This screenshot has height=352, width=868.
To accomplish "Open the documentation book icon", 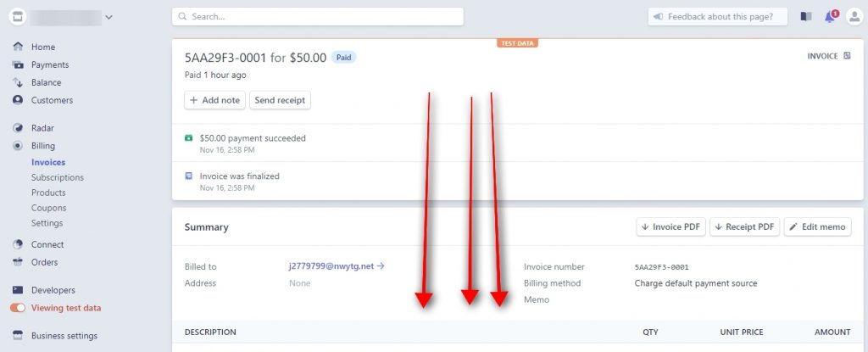I will (805, 17).
